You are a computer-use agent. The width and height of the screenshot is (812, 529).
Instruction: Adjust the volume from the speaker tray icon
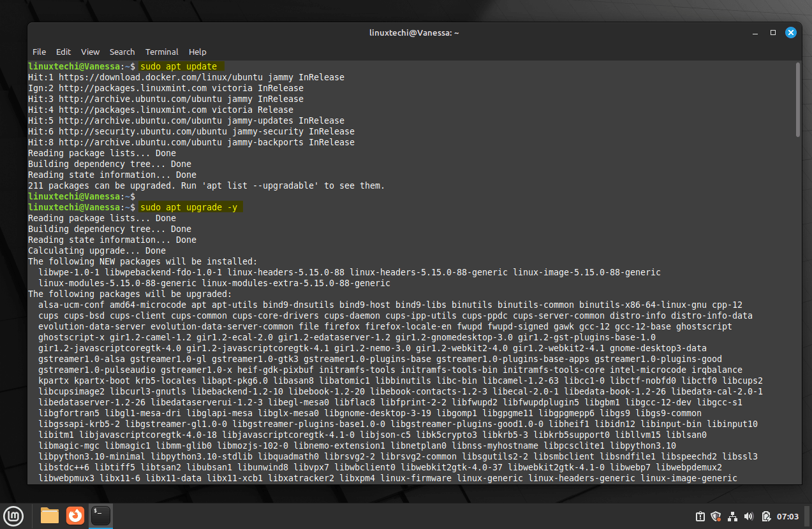749,516
